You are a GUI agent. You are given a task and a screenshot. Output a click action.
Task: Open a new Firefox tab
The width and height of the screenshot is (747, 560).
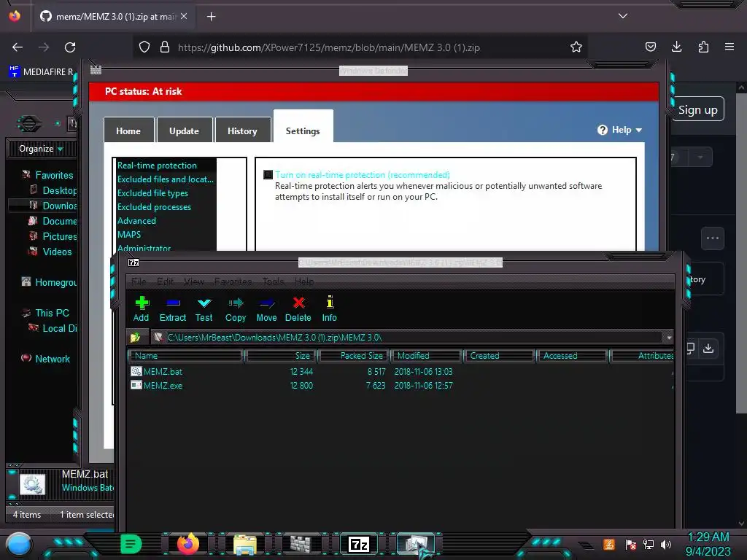click(211, 17)
